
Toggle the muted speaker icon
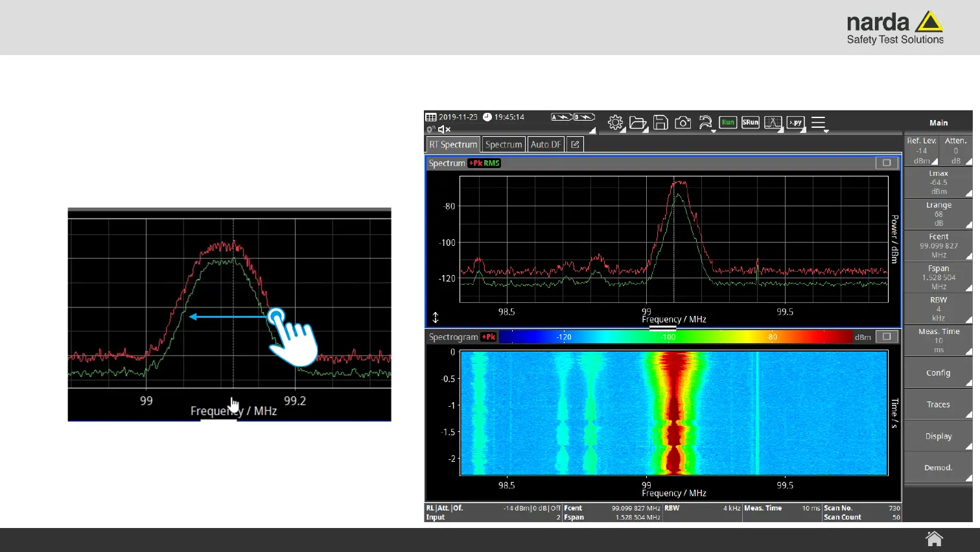pyautogui.click(x=444, y=129)
